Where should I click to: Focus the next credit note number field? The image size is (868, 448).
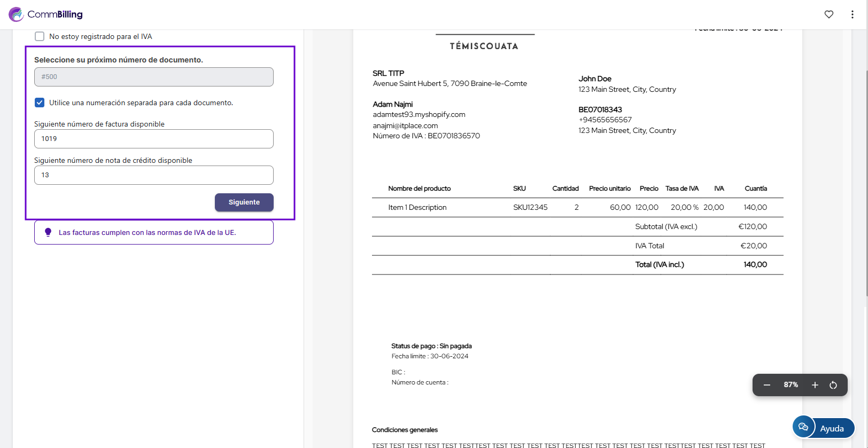click(x=154, y=175)
